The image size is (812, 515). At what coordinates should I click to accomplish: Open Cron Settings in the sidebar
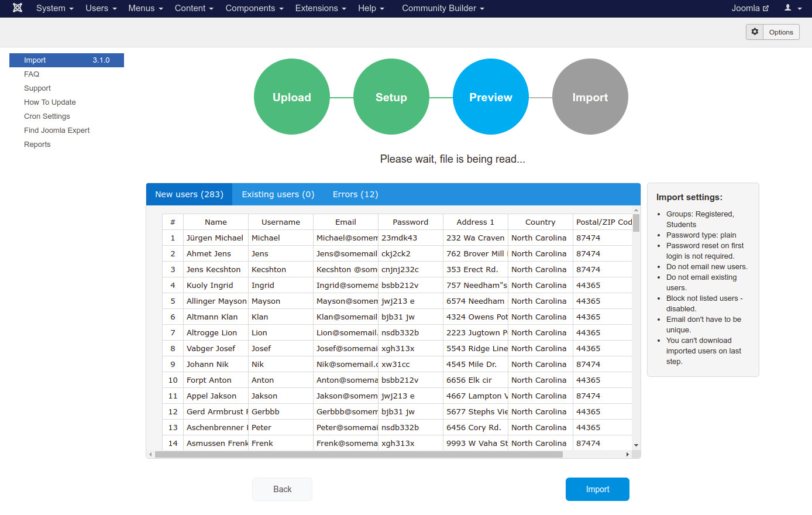click(x=47, y=116)
